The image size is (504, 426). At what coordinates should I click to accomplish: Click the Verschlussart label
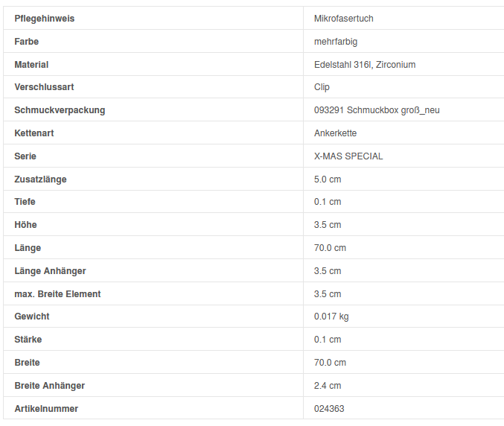44,87
